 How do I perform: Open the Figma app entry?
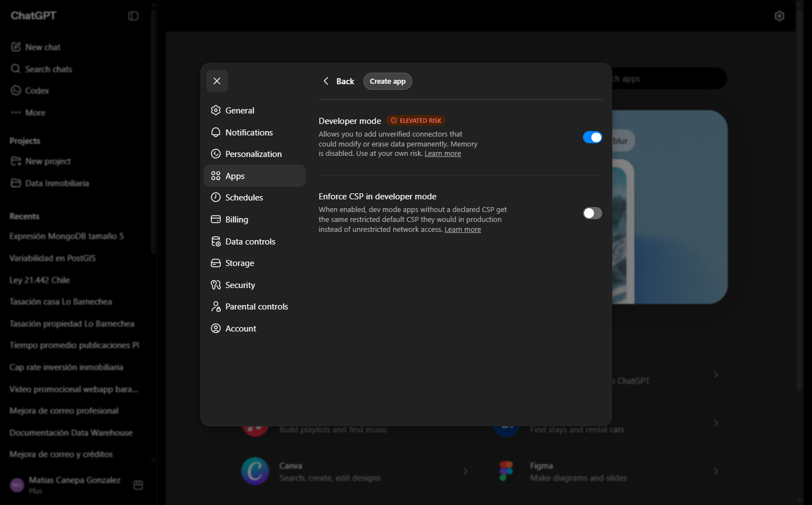click(607, 471)
